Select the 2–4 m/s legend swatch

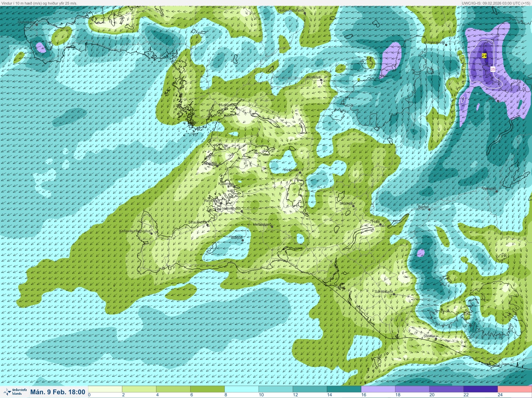139,389
